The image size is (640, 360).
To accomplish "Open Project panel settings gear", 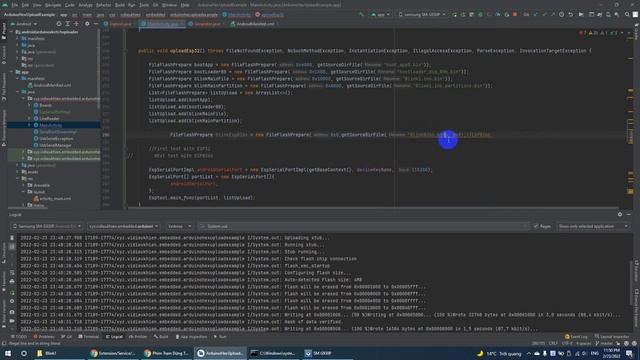I will click(87, 24).
